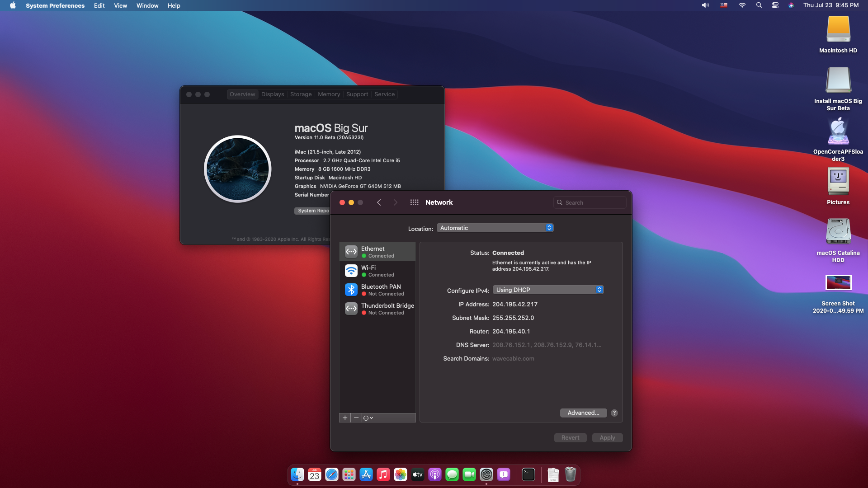Open the Location dropdown set to Automatic

(495, 228)
